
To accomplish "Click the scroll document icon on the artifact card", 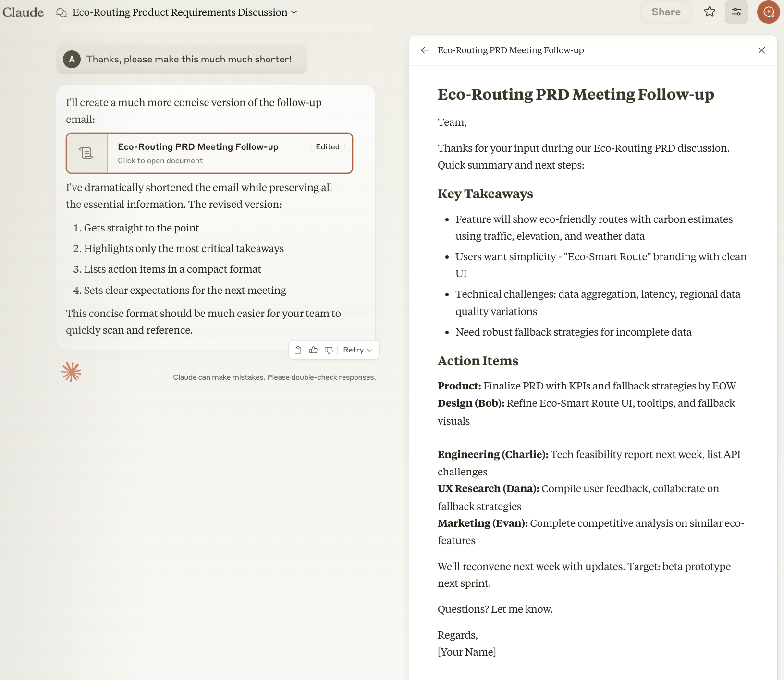I will 86,153.
